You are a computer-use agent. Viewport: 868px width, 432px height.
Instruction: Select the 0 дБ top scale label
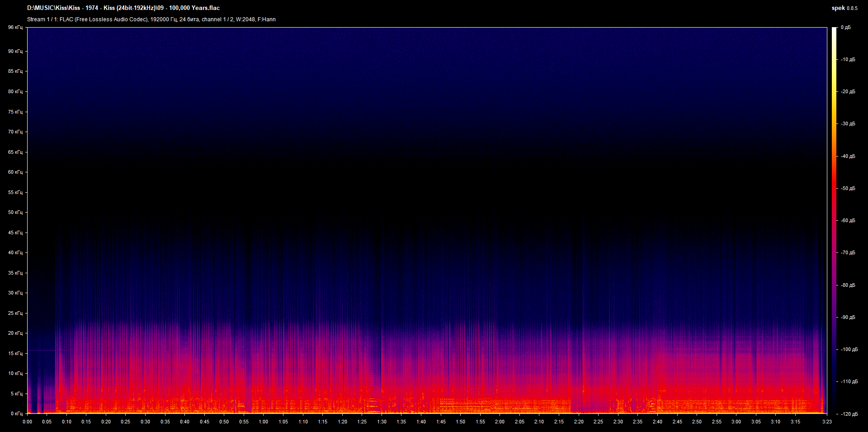[845, 28]
